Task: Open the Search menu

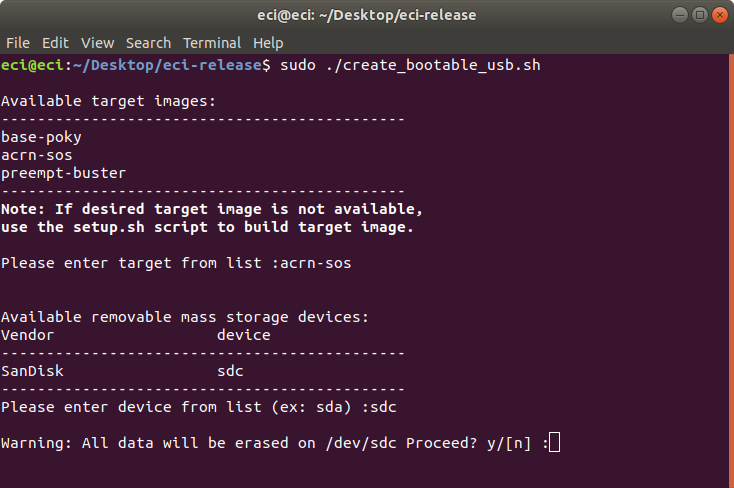Action: click(148, 43)
